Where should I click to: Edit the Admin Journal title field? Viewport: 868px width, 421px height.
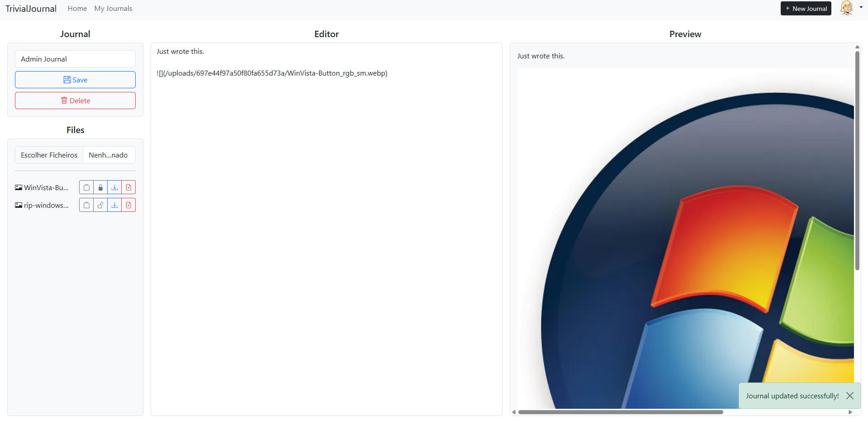tap(75, 59)
